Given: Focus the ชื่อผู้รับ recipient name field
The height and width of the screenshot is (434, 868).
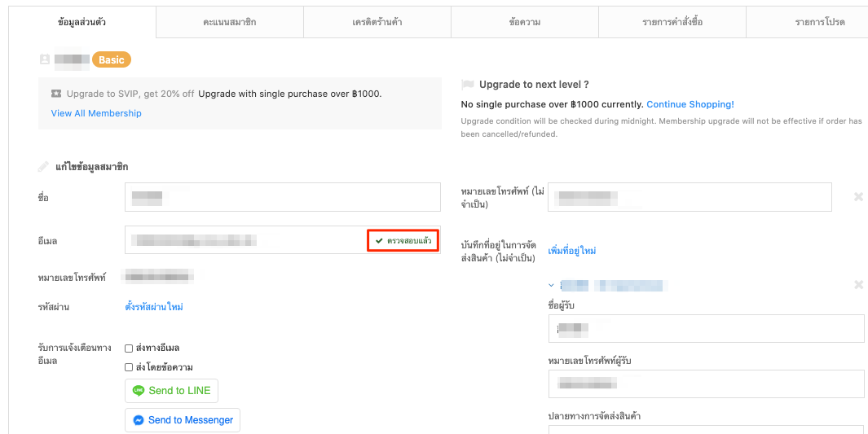Looking at the screenshot, I should [707, 328].
